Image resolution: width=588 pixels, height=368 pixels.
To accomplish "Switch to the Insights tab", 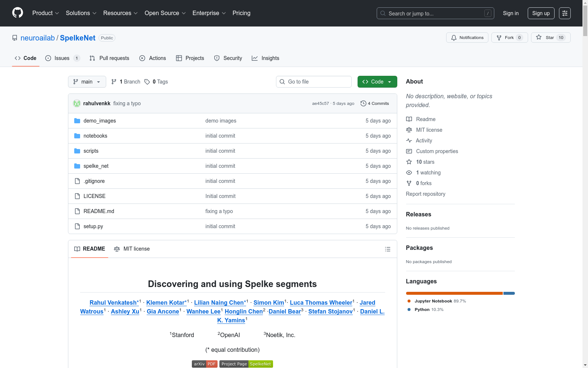I will tap(265, 58).
